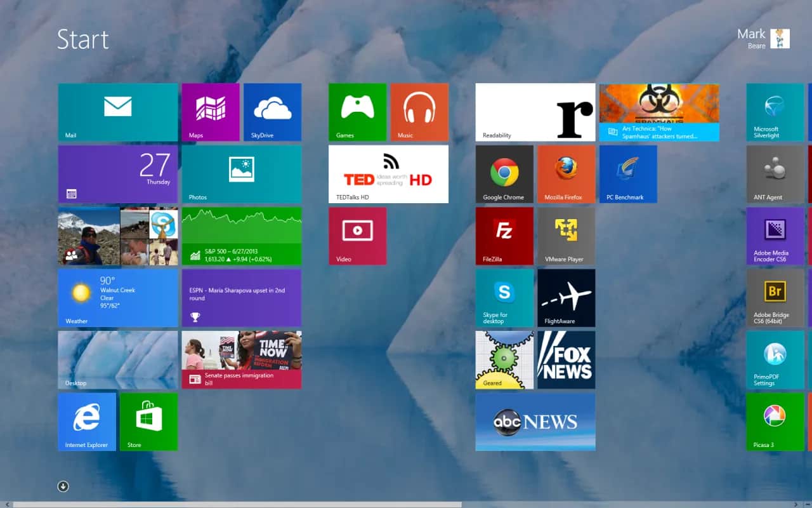This screenshot has width=812, height=508.
Task: Open the Windows Store
Action: [x=148, y=421]
